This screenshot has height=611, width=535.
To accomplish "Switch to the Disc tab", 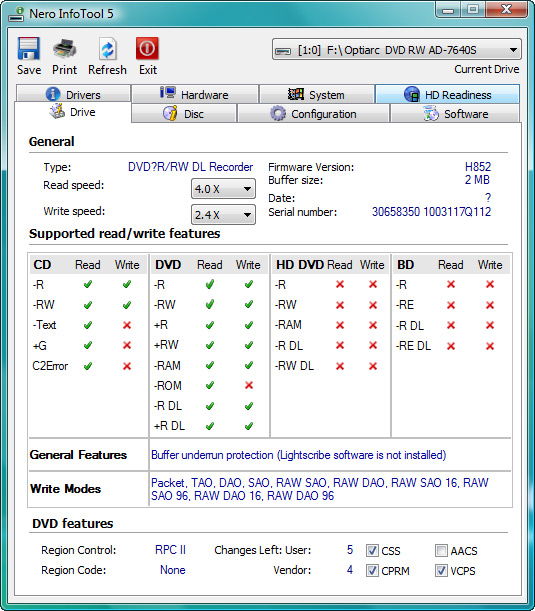I will coord(184,114).
